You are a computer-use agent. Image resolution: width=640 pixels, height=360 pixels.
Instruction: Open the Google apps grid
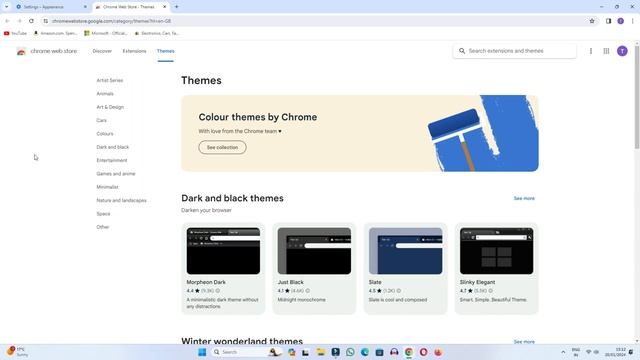(606, 51)
